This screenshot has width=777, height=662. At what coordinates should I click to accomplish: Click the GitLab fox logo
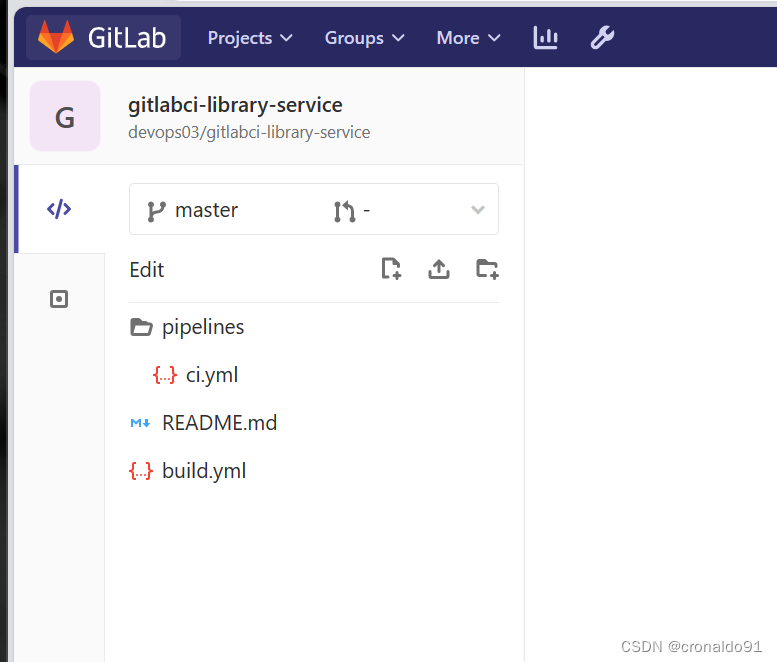[56, 37]
